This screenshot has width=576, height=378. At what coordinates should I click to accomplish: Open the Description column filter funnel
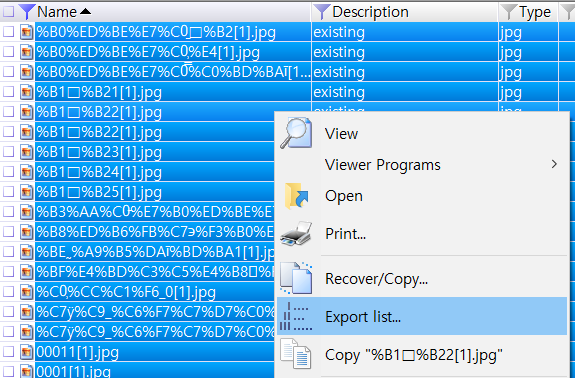[x=322, y=12]
